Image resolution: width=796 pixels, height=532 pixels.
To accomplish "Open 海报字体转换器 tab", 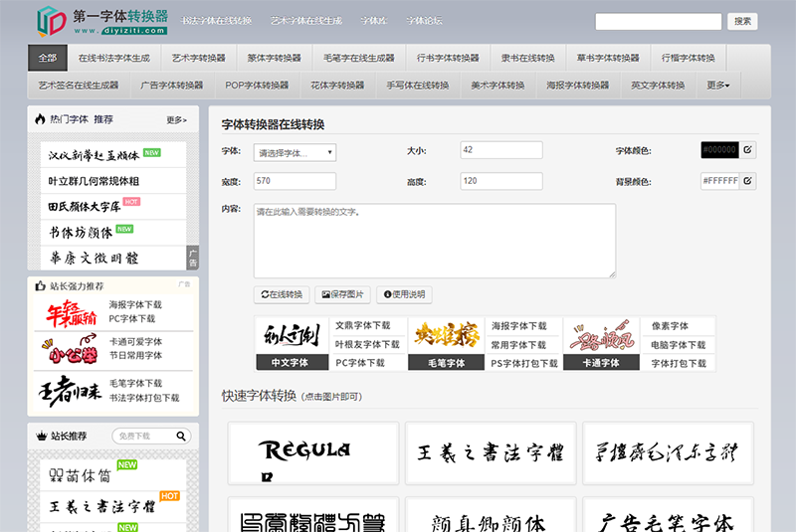I will [x=578, y=86].
